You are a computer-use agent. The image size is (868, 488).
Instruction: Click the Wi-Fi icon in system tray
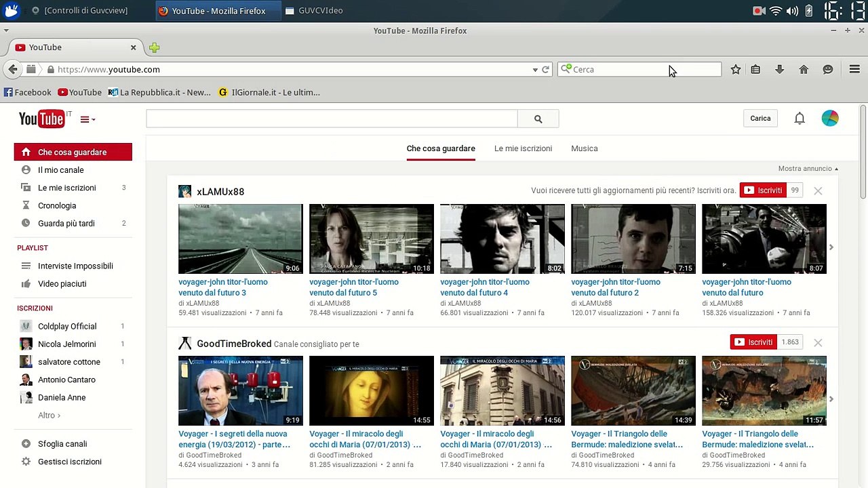[x=776, y=11]
